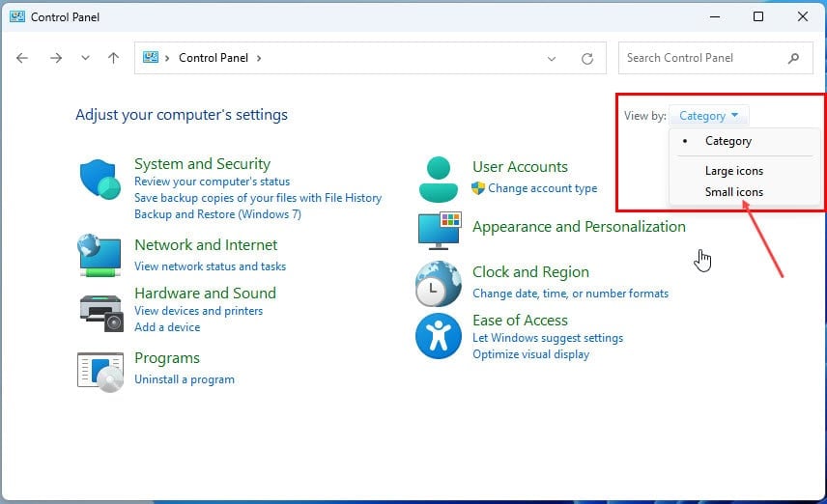Open Appearance and Personalization heading
The width and height of the screenshot is (827, 504).
(x=579, y=227)
